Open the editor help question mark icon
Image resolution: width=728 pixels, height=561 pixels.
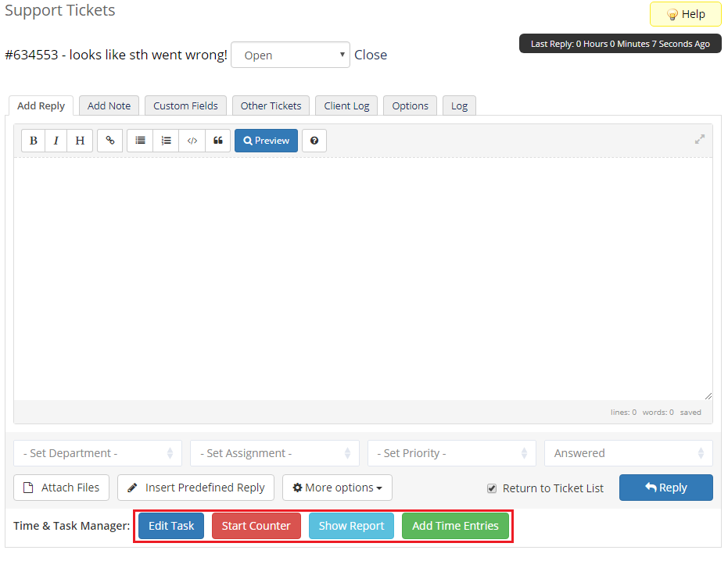coord(314,141)
